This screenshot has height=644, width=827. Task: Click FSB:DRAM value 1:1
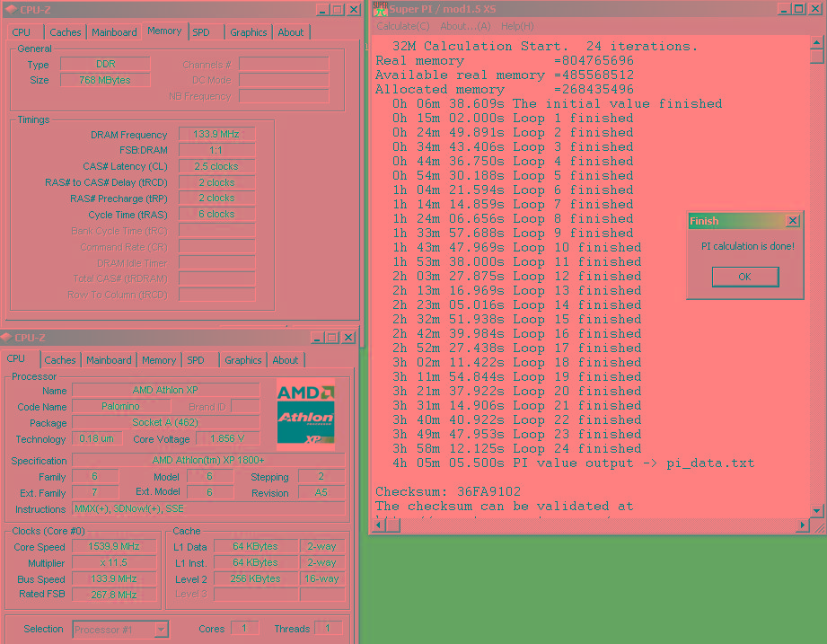coord(216,150)
